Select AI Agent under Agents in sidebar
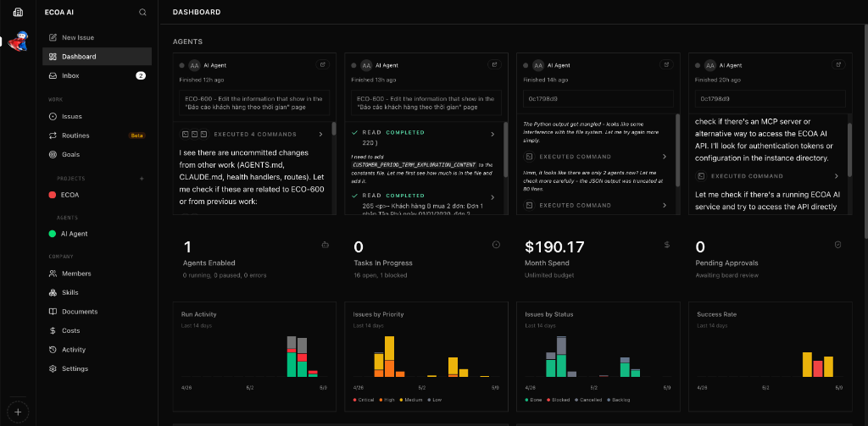The image size is (868, 426). point(97,234)
